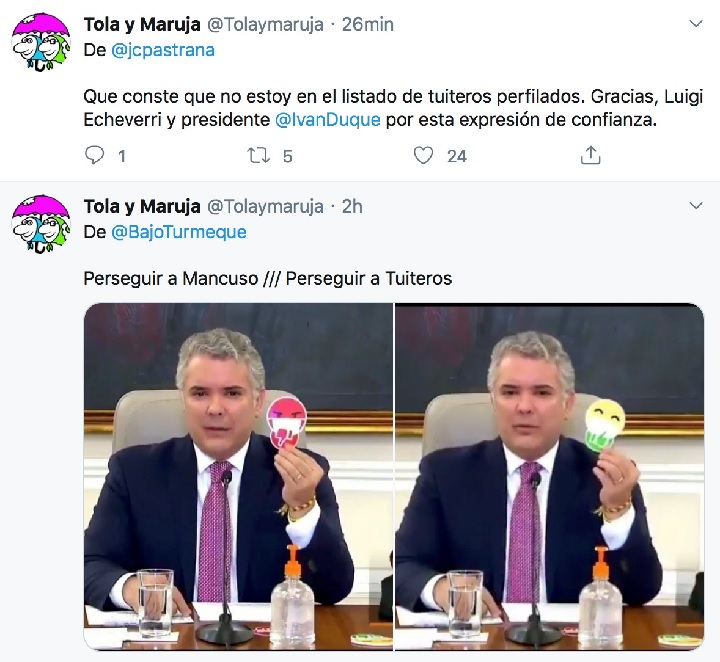The image size is (720, 662).
Task: Open the @IvanDuque mention link
Action: [x=328, y=120]
